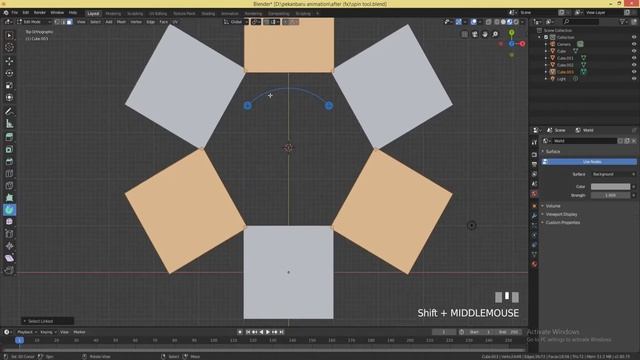
Task: Click the green Y axis gizmo handle
Action: [x=511, y=33]
